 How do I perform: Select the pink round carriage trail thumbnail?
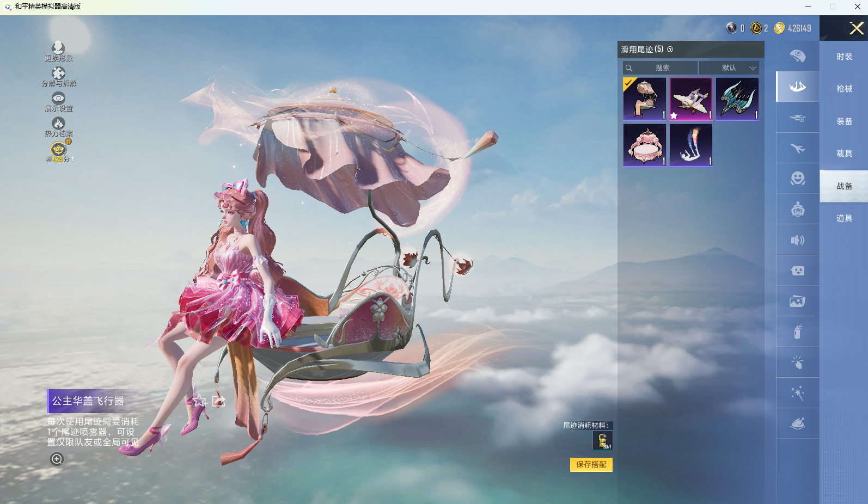(645, 145)
